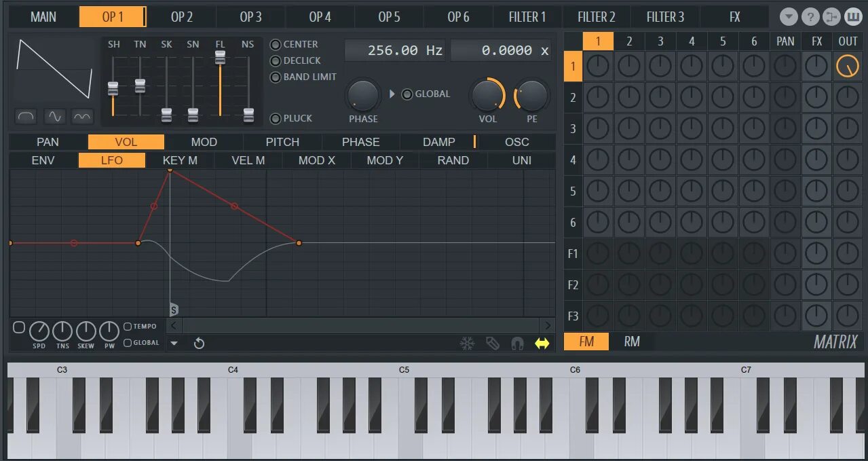Enable the CENTER oscillator option

[x=276, y=44]
